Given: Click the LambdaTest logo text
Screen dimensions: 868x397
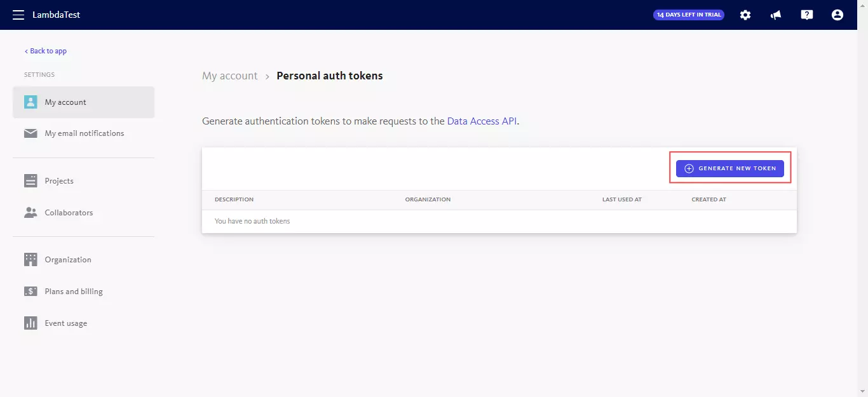Looking at the screenshot, I should click(57, 15).
